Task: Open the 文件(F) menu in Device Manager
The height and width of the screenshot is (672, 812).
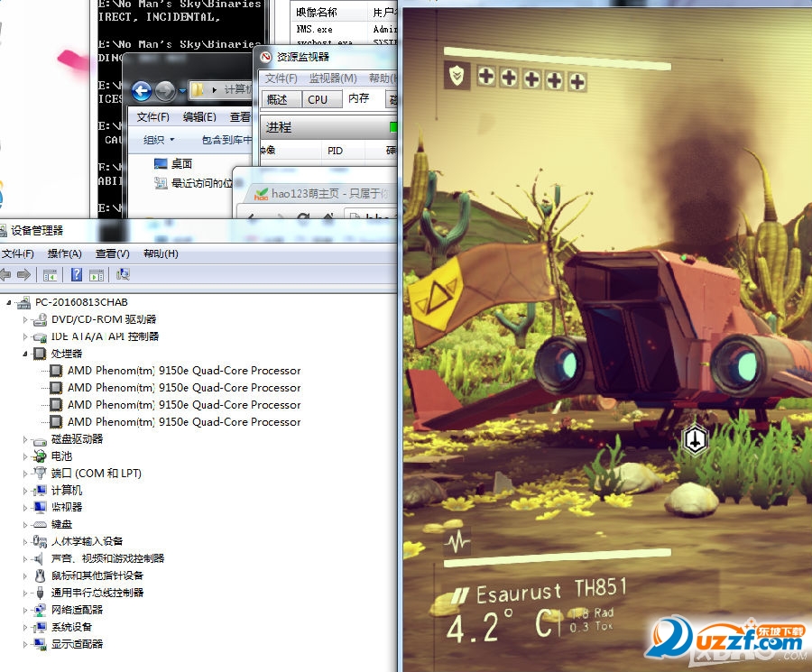Action: (x=18, y=253)
